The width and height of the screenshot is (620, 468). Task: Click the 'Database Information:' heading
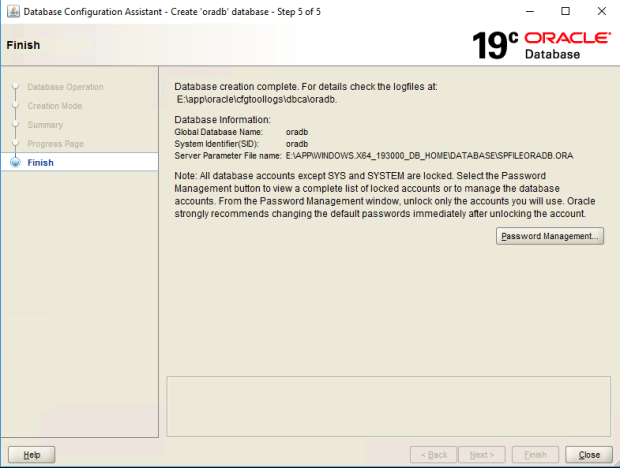click(x=223, y=119)
